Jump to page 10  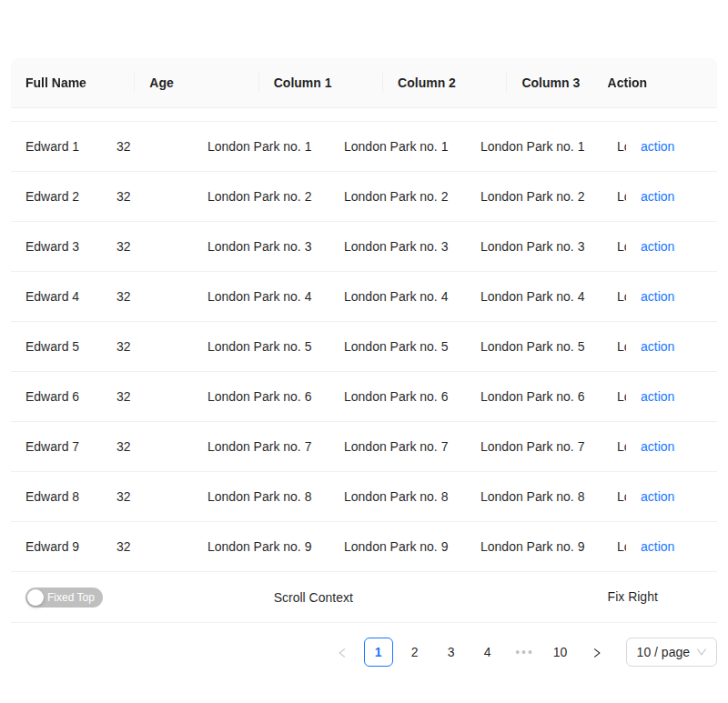coord(561,652)
